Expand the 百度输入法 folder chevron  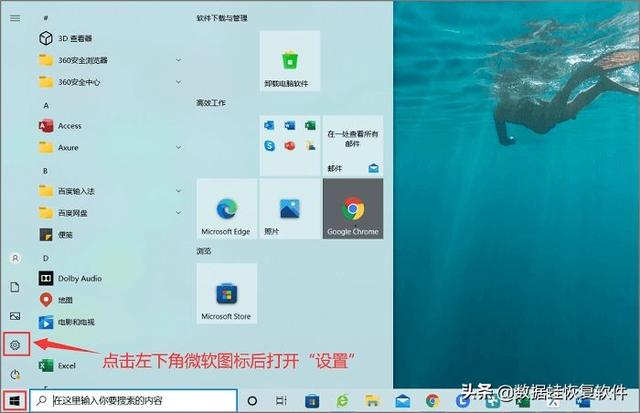click(x=178, y=191)
